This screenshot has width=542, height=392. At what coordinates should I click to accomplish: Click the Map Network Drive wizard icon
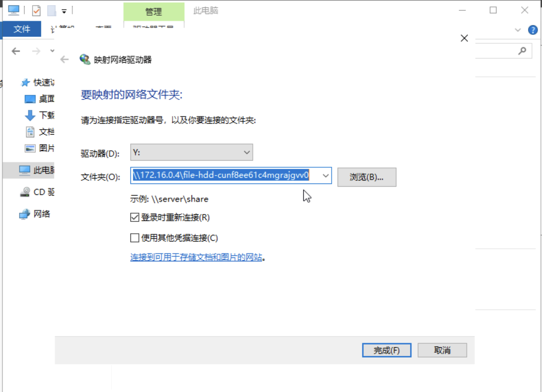85,59
